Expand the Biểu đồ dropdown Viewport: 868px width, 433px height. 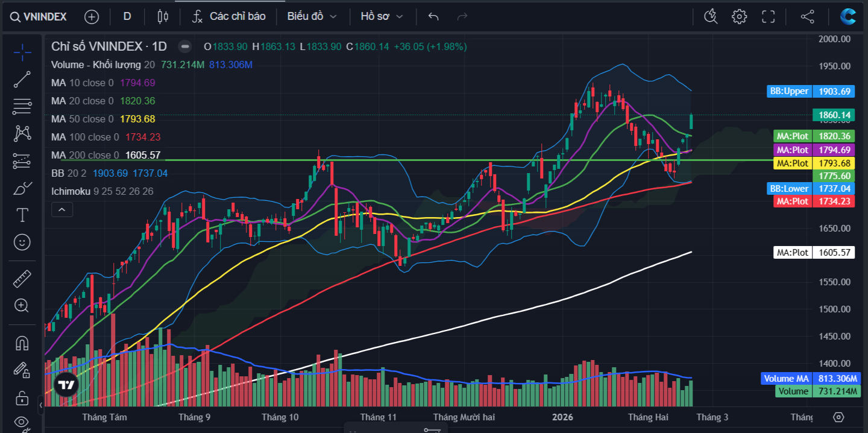pyautogui.click(x=312, y=16)
